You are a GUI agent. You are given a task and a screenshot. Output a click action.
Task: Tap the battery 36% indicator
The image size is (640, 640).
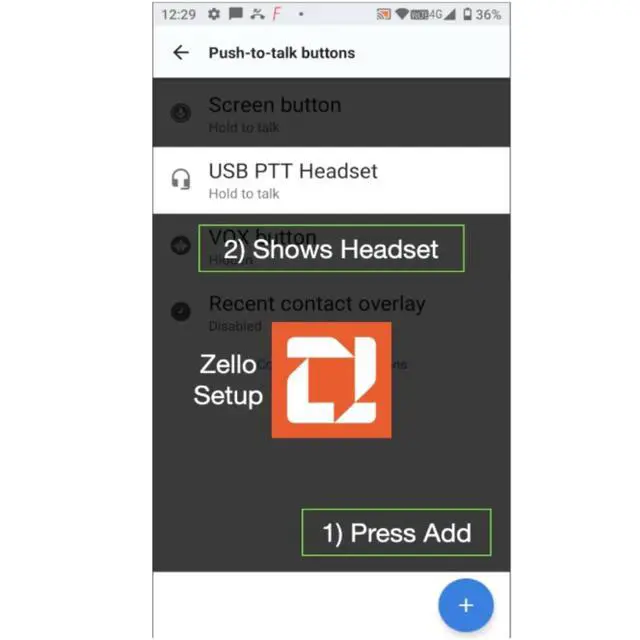point(482,15)
